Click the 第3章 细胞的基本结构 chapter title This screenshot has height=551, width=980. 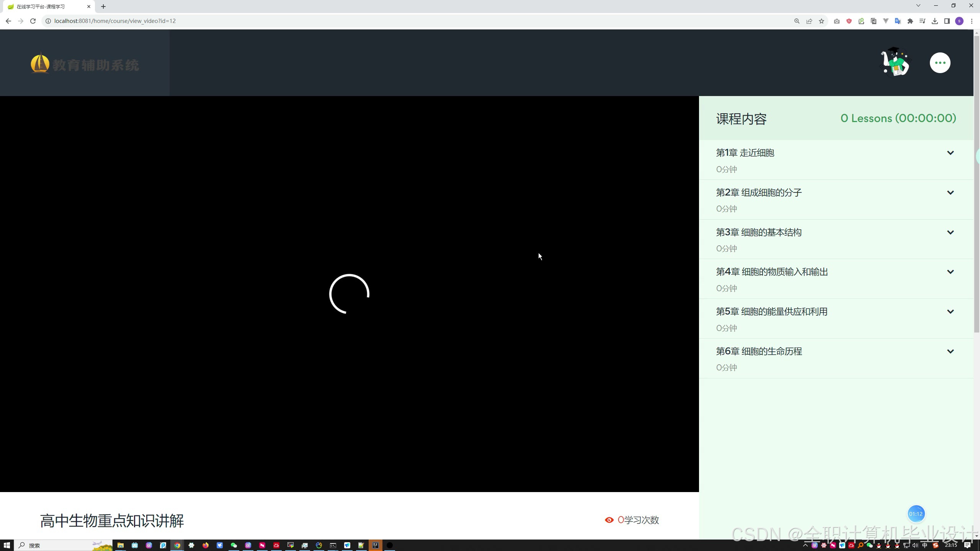pos(758,233)
